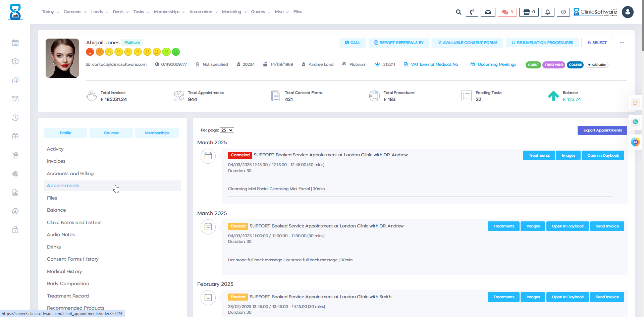644x317 pixels.
Task: Expand the Marketing menu
Action: point(234,12)
